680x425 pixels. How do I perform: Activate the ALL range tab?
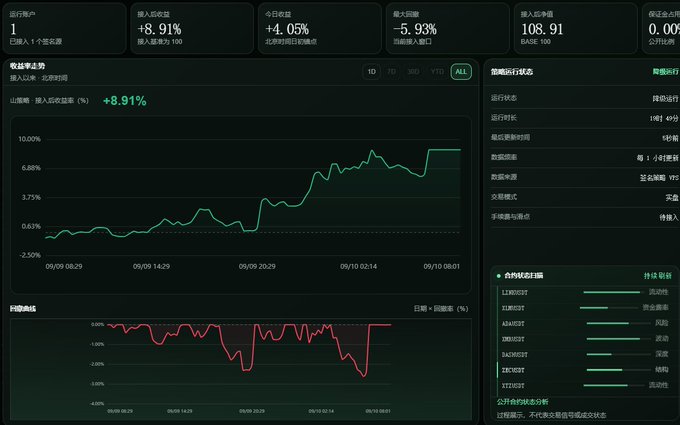click(x=461, y=72)
